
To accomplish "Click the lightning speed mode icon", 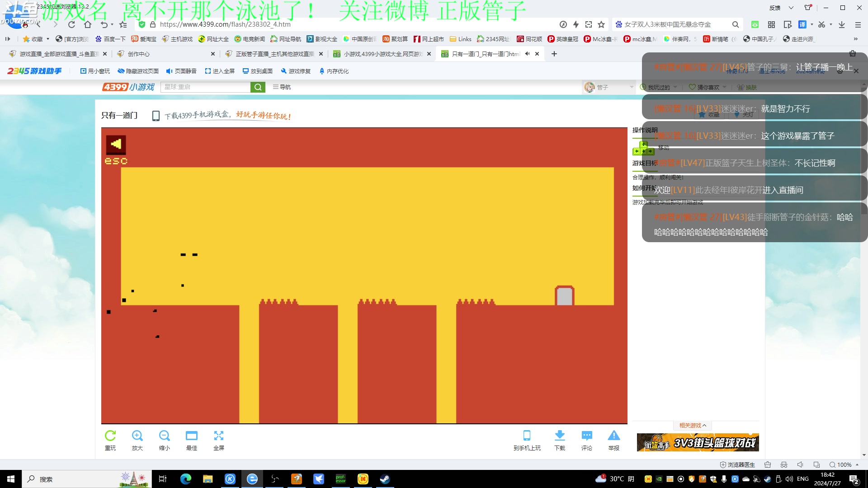I will click(x=576, y=24).
